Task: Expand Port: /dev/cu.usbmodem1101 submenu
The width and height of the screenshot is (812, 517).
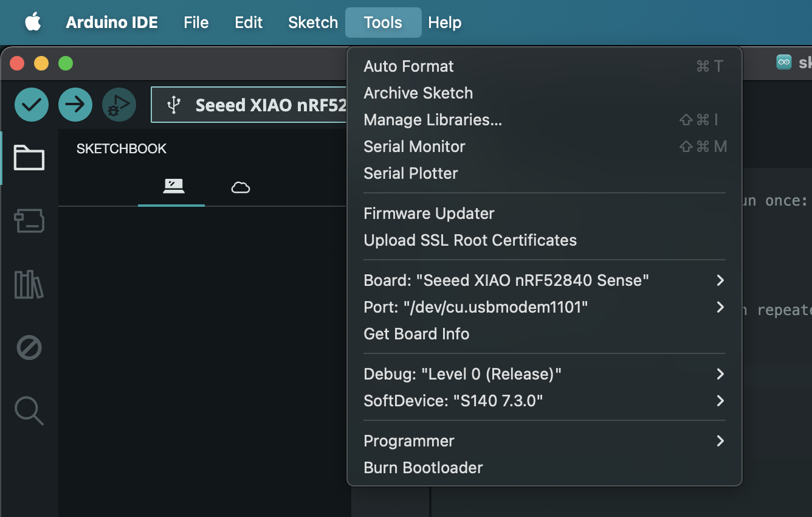Action: coord(545,307)
